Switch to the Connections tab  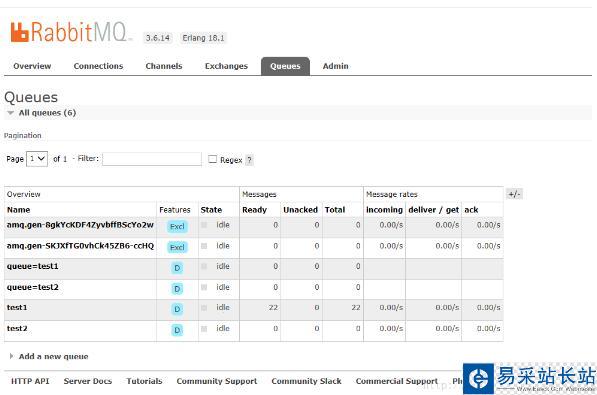tap(98, 66)
